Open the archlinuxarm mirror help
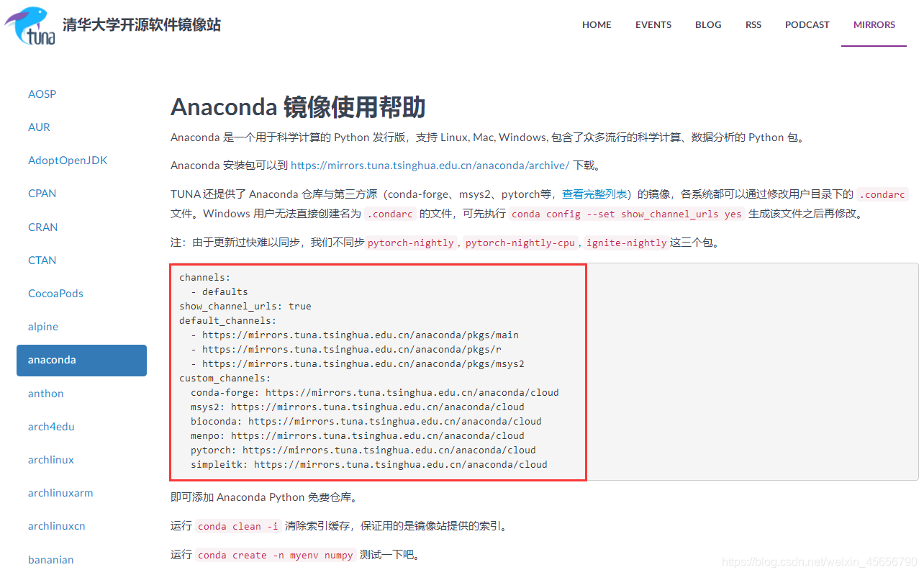The width and height of the screenshot is (924, 575). pyautogui.click(x=60, y=493)
